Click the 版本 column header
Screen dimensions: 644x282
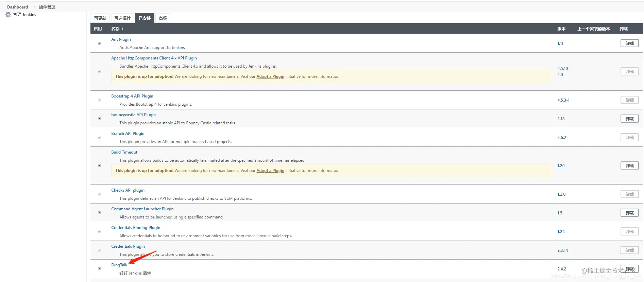point(561,29)
